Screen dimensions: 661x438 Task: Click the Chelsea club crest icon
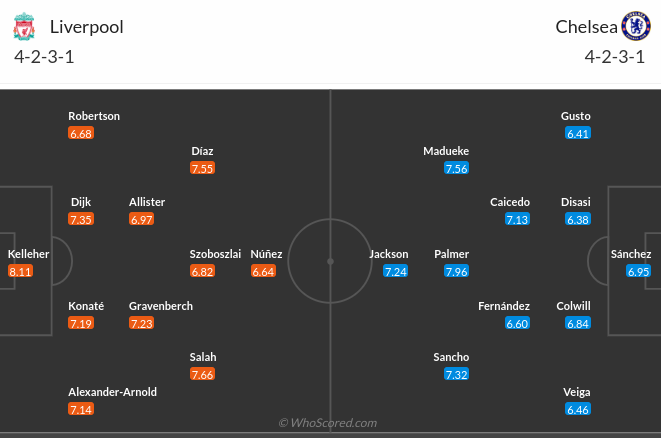(634, 27)
